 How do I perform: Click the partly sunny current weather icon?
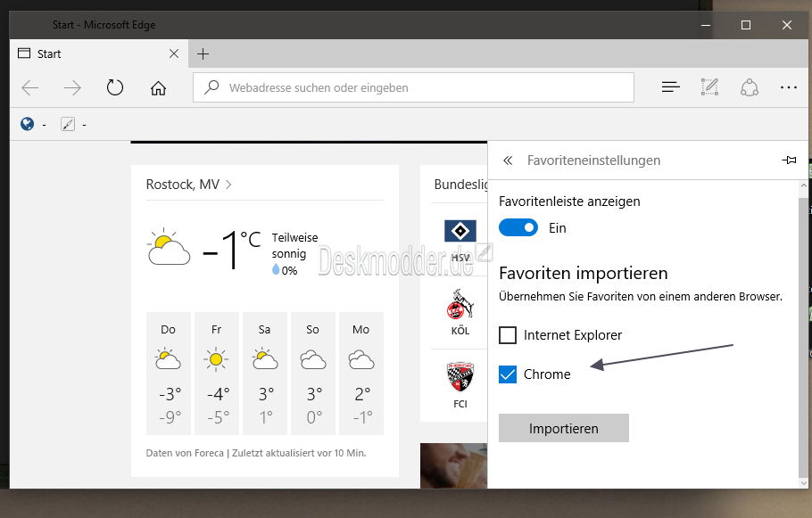point(169,247)
